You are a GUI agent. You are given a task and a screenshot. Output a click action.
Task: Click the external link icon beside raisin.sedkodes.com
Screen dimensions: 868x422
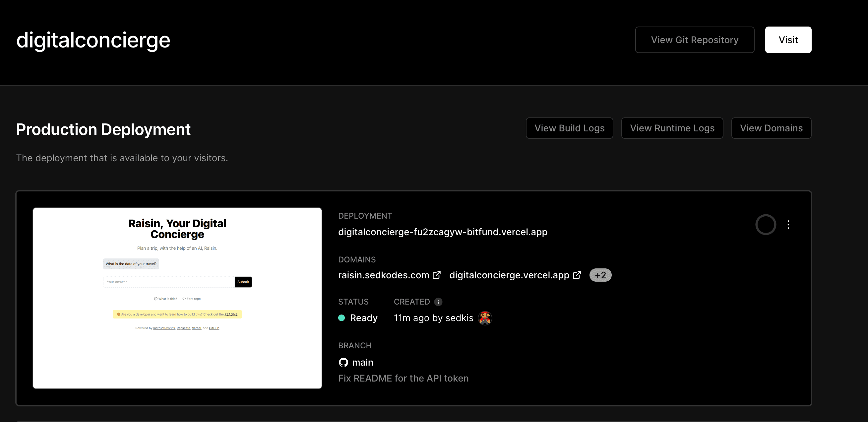coord(436,275)
